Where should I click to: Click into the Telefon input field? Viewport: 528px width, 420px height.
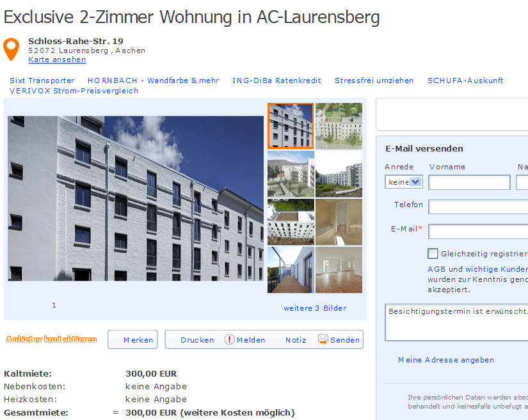(478, 207)
